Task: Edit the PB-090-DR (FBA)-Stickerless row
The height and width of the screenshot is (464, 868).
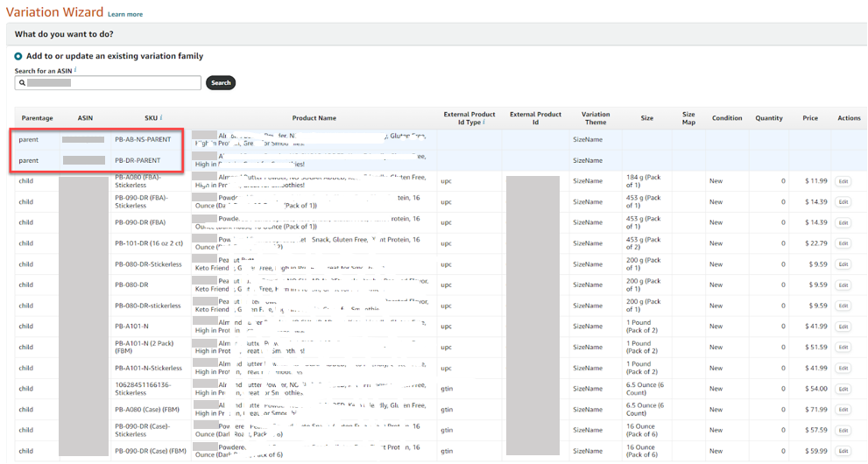Action: [843, 202]
